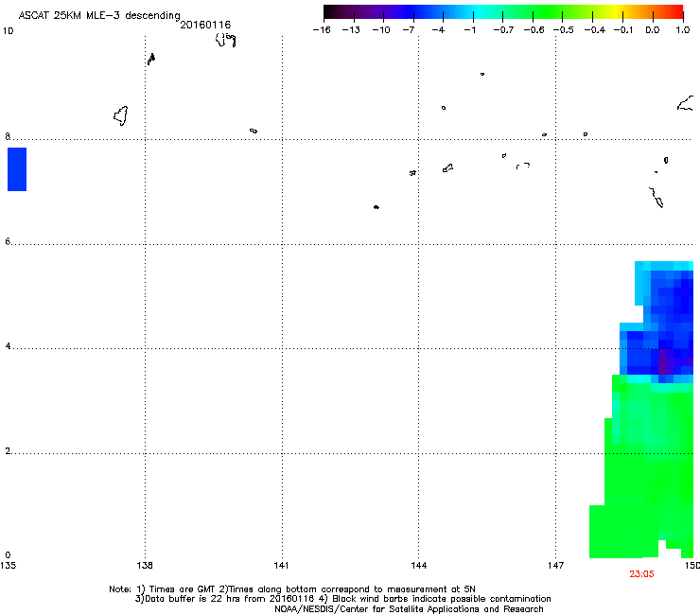The width and height of the screenshot is (700, 615).
Task: Click the latitude label 8
Action: pyautogui.click(x=8, y=136)
